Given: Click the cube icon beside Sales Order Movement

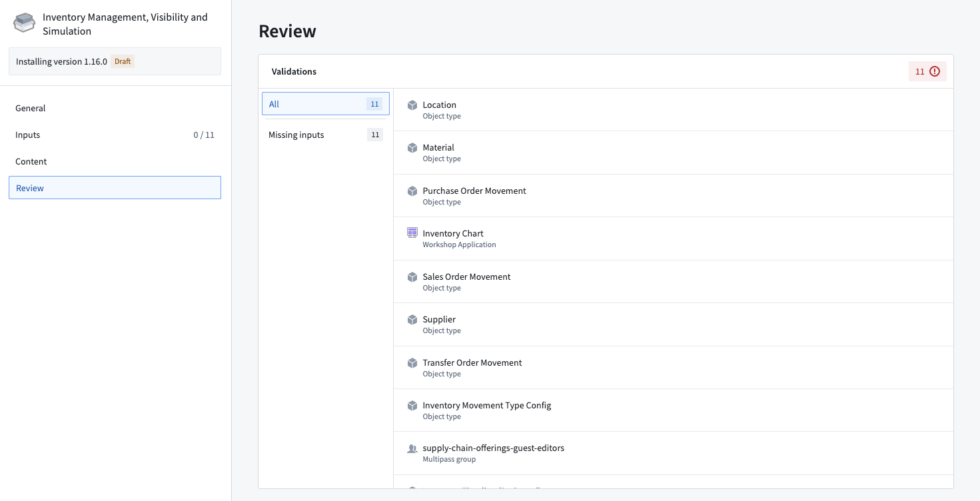Looking at the screenshot, I should click(x=412, y=277).
